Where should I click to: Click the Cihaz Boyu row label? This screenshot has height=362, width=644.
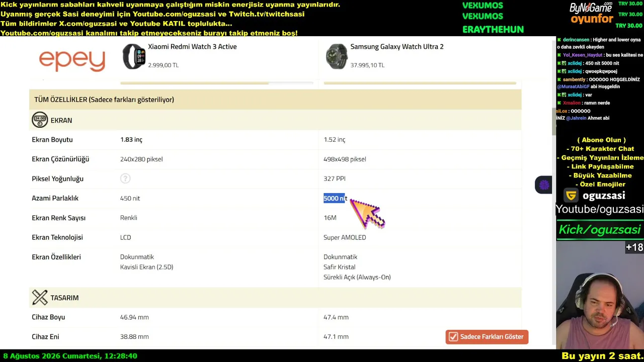coord(48,317)
